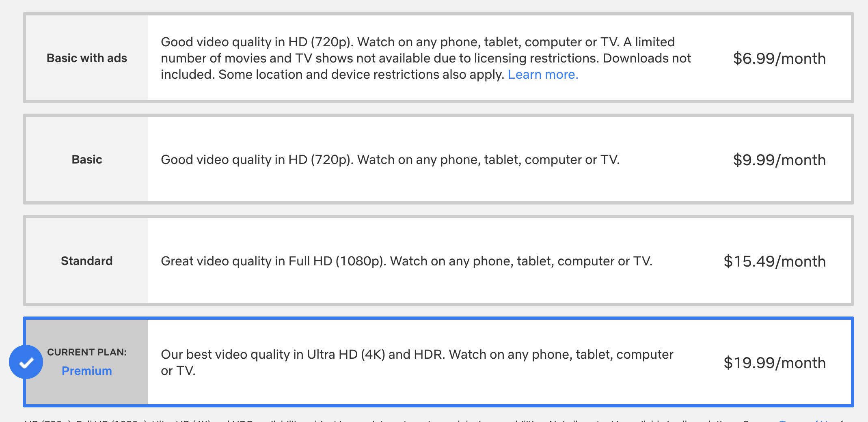Viewport: 868px width, 422px height.
Task: Click the $19.99/month price
Action: point(775,363)
